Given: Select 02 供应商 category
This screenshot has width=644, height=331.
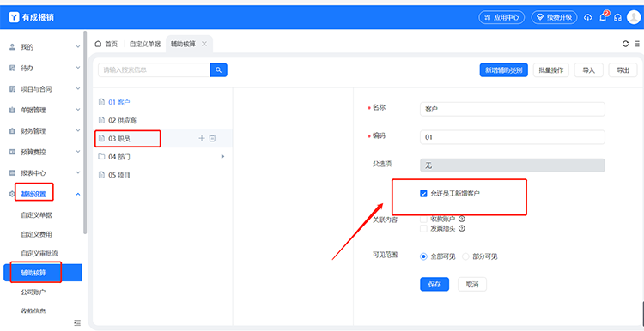Looking at the screenshot, I should (122, 121).
